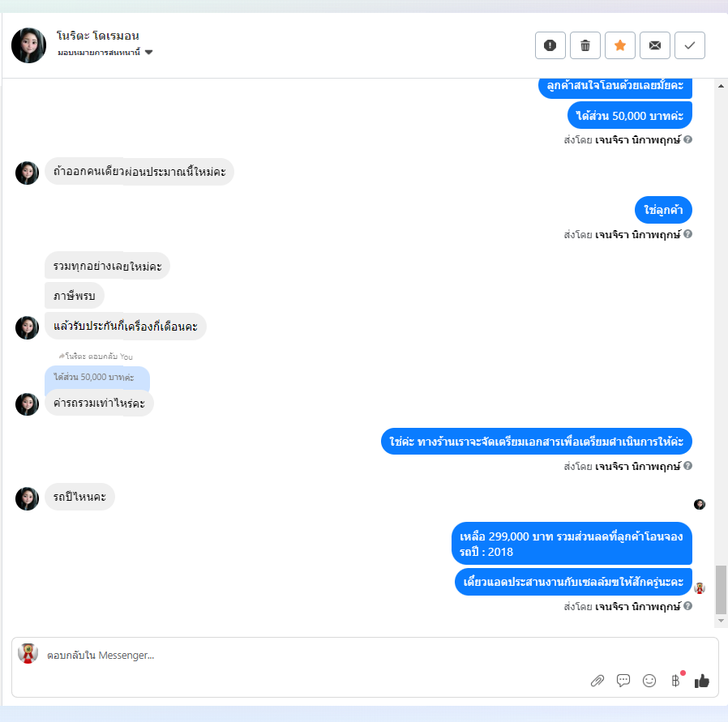Click the chat scrollbar thumb
This screenshot has height=722, width=728.
(x=721, y=589)
